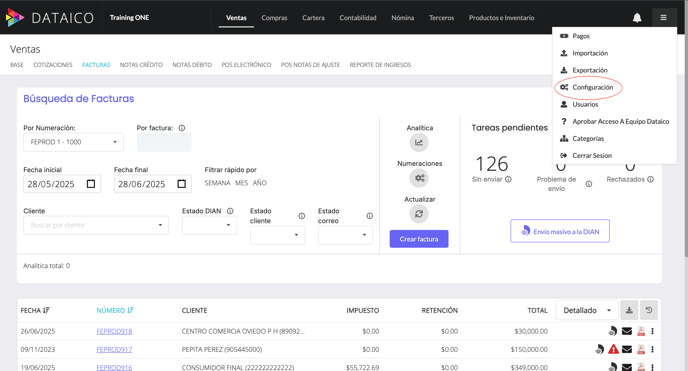Open the Nómina navigation tab
The image size is (688, 371).
click(402, 18)
